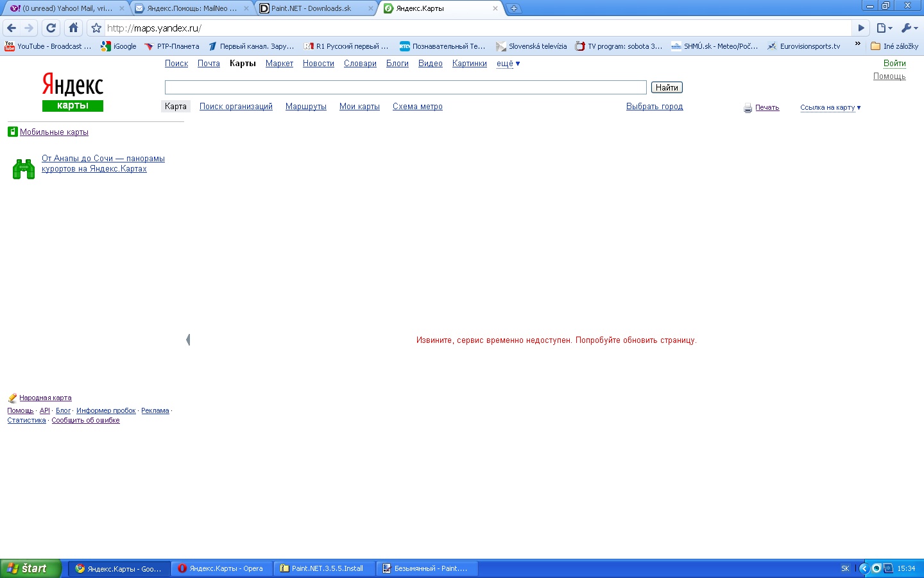Open the РТР-Планета bookmark
This screenshot has height=578, width=924.
coord(172,46)
